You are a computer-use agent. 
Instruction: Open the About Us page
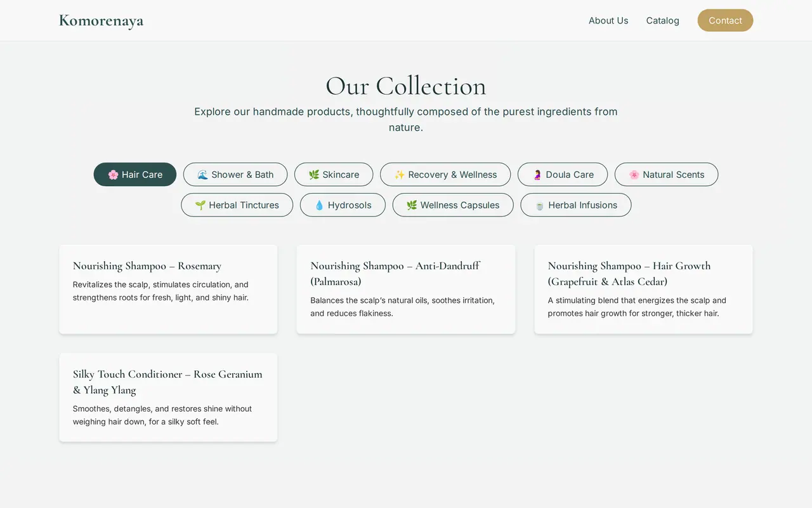click(608, 20)
